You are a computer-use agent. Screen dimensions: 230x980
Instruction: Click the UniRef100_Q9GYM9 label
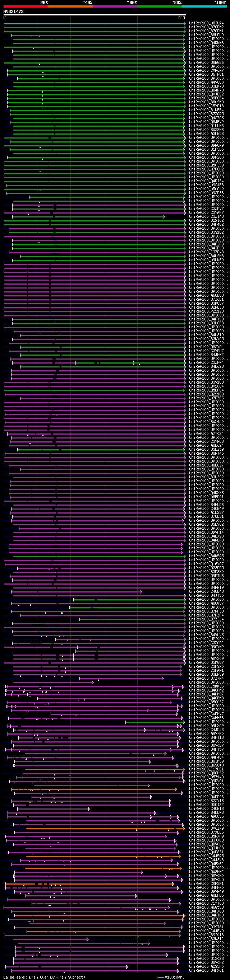(x=206, y=647)
